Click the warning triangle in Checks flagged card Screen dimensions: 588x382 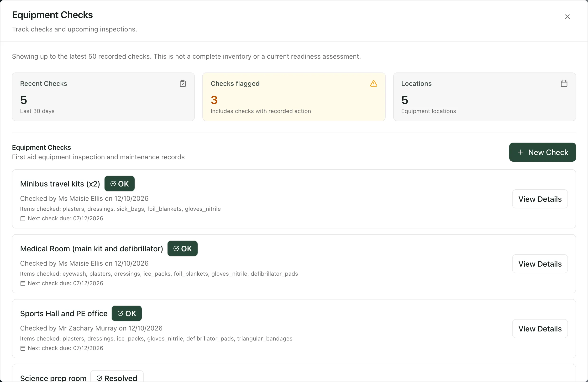coord(373,84)
